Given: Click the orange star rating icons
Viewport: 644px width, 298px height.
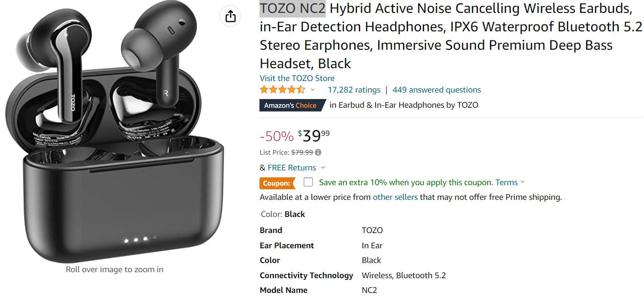Looking at the screenshot, I should (282, 90).
